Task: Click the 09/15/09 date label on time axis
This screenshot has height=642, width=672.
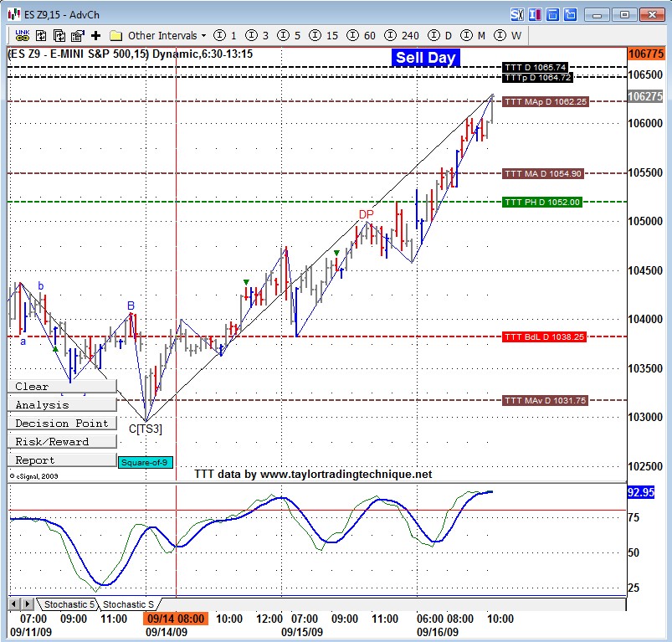Action: 302,632
